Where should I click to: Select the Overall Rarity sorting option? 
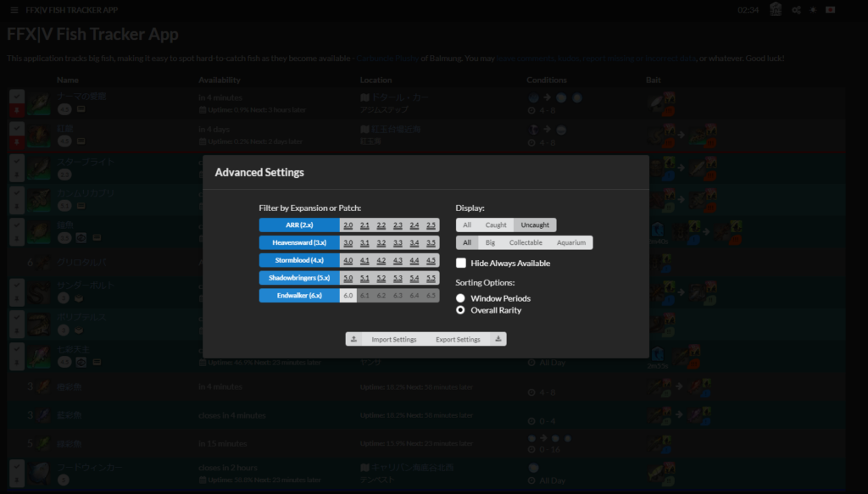click(460, 310)
